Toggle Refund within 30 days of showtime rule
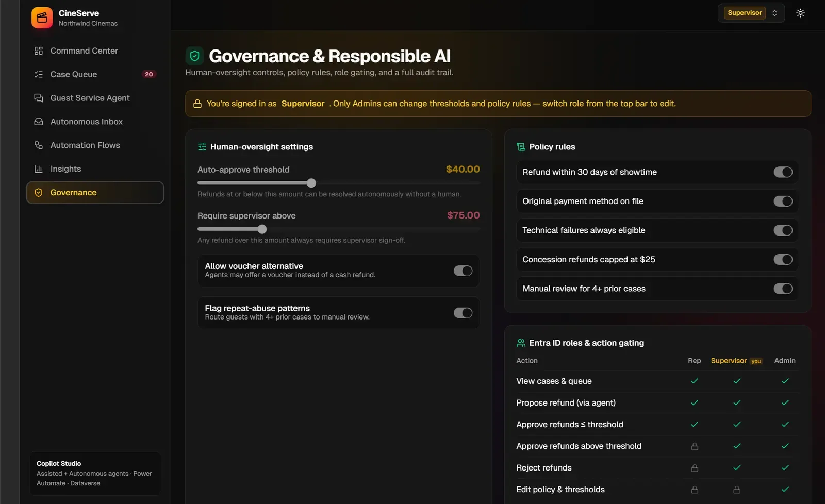Viewport: 825px width, 504px height. click(783, 172)
